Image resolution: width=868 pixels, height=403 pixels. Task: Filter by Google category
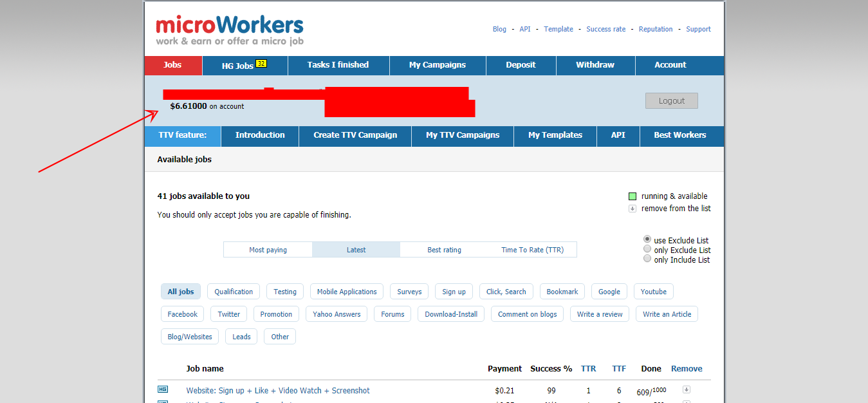[609, 292]
